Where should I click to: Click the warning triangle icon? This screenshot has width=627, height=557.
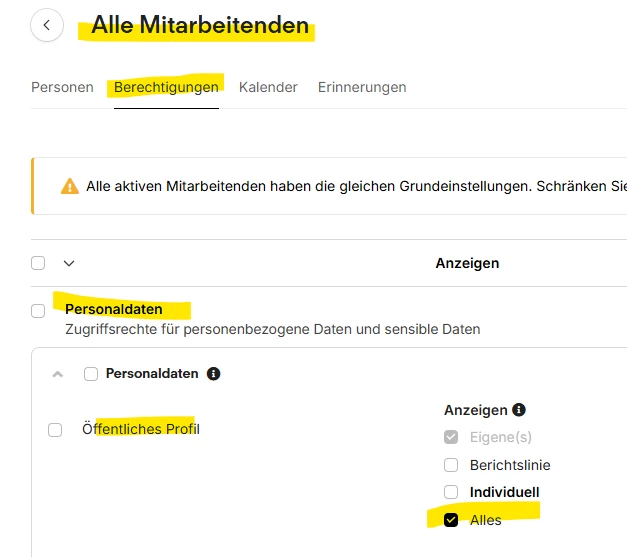(70, 186)
